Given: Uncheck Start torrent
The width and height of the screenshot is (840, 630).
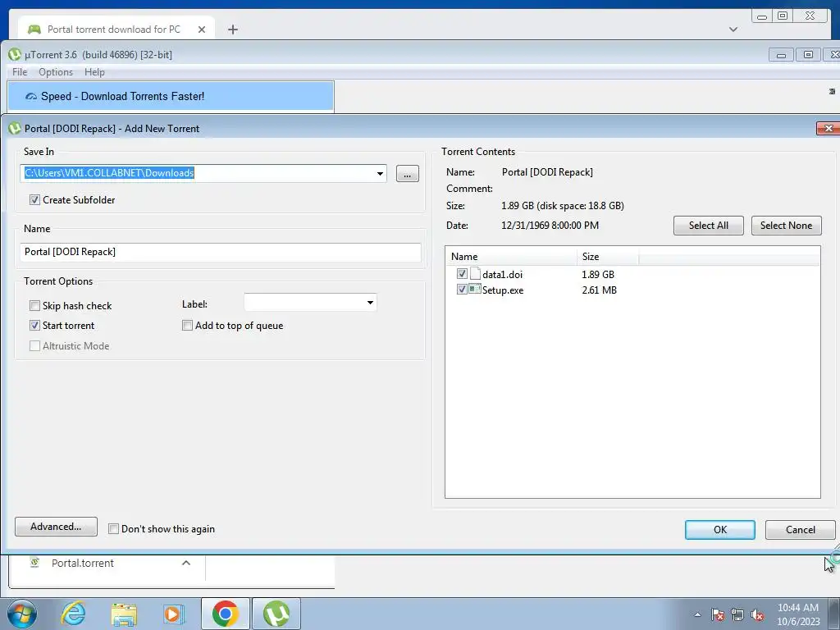Looking at the screenshot, I should point(34,325).
